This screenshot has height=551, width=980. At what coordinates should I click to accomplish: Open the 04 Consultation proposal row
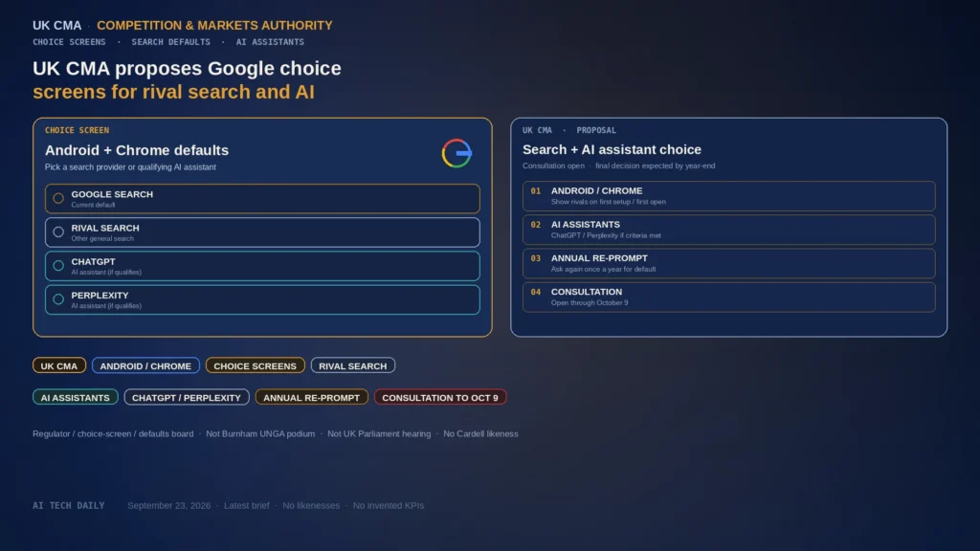[728, 297]
